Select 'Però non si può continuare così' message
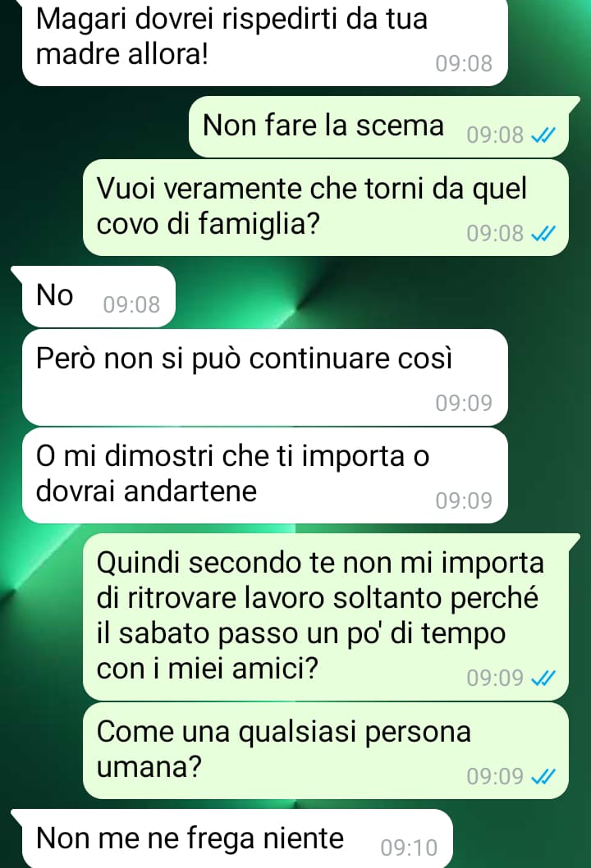591x868 pixels. click(x=265, y=377)
